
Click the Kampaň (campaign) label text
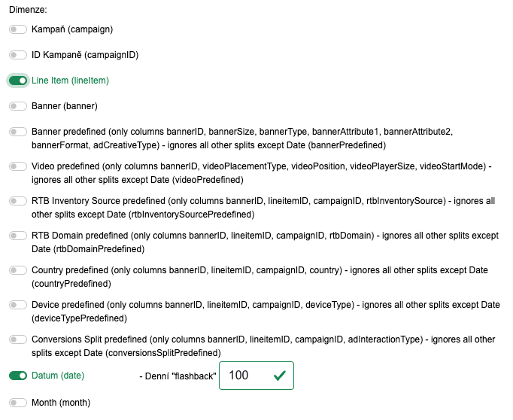pos(72,29)
